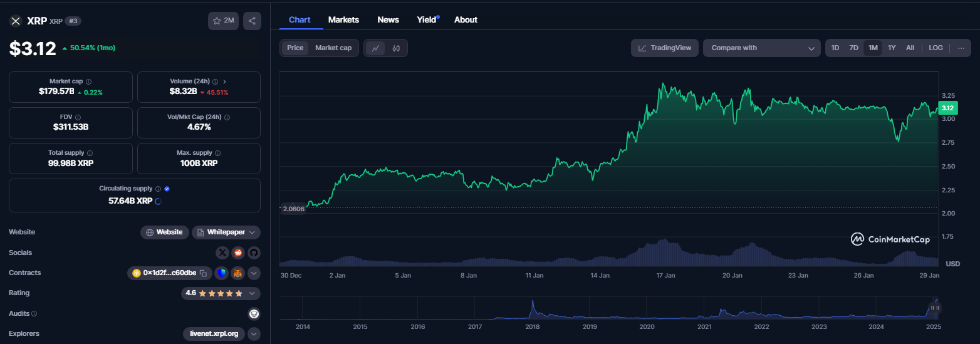Toggle LOG scale on the chart
This screenshot has width=980, height=344.
[936, 48]
